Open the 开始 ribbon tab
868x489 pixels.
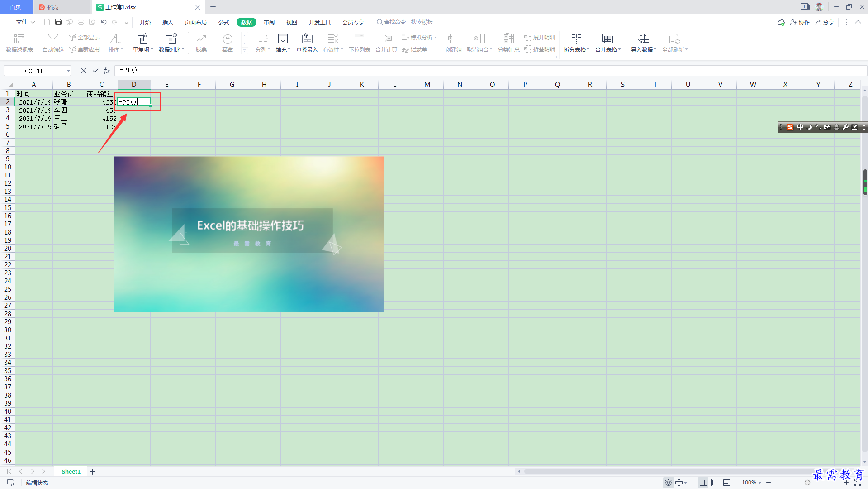tap(145, 22)
